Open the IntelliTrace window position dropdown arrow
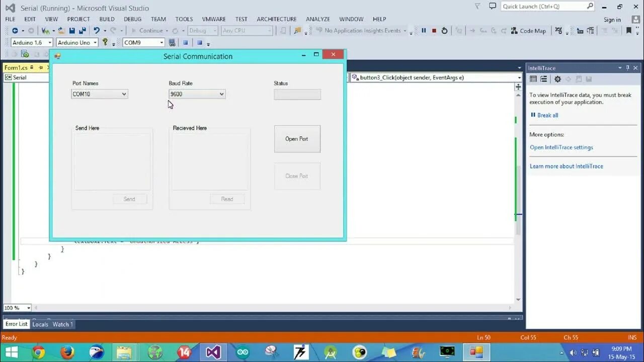This screenshot has height=362, width=644. [620, 68]
